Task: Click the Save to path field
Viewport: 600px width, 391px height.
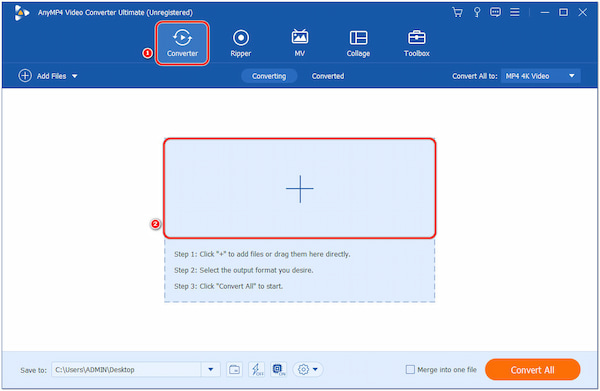Action: pyautogui.click(x=126, y=370)
